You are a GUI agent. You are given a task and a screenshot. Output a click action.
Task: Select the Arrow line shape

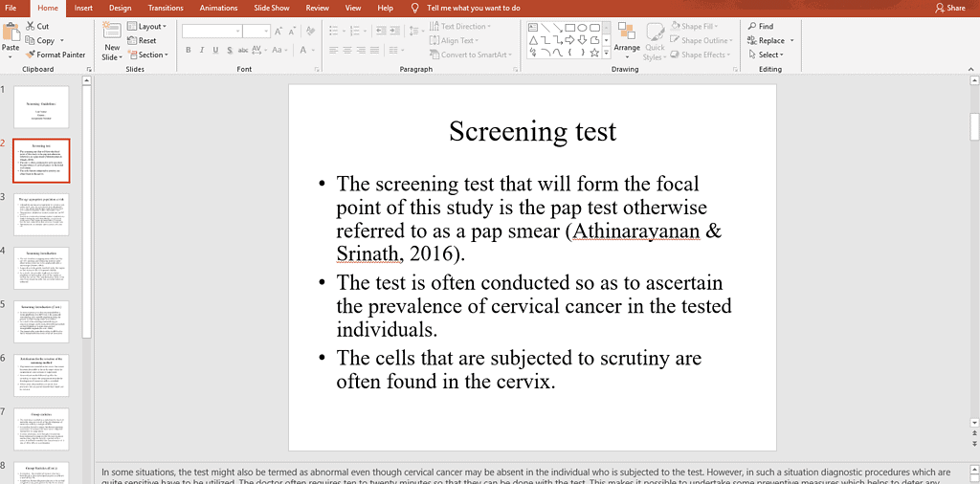coord(558,28)
